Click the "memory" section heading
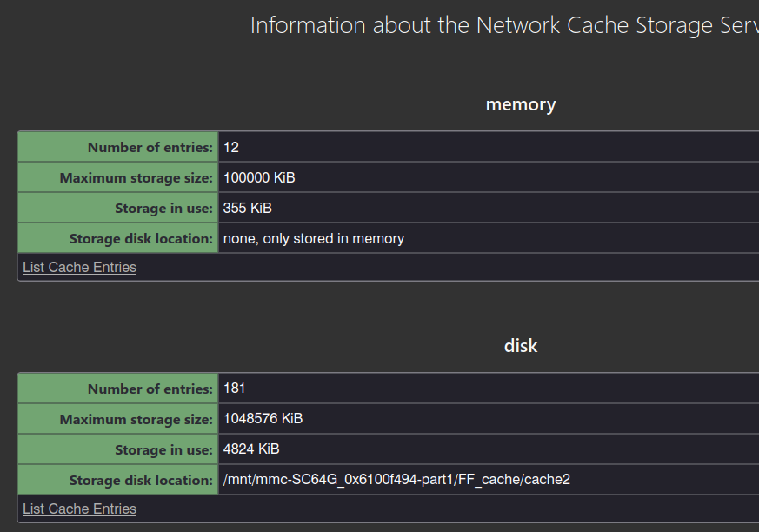This screenshot has width=759, height=532. click(x=520, y=104)
